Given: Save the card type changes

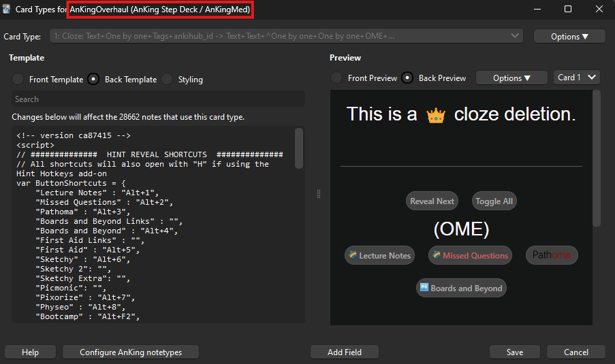Looking at the screenshot, I should click(515, 352).
